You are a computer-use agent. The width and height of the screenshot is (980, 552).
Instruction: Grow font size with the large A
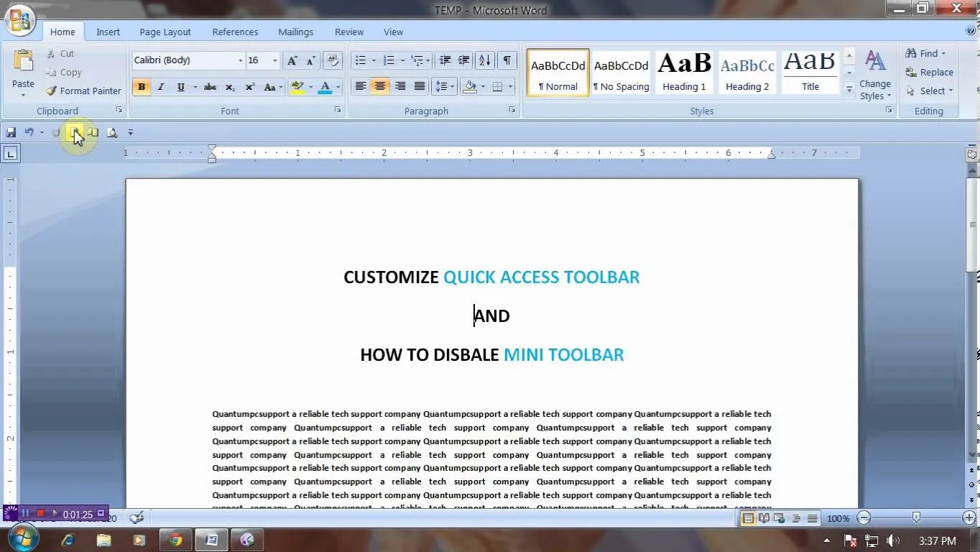(292, 60)
